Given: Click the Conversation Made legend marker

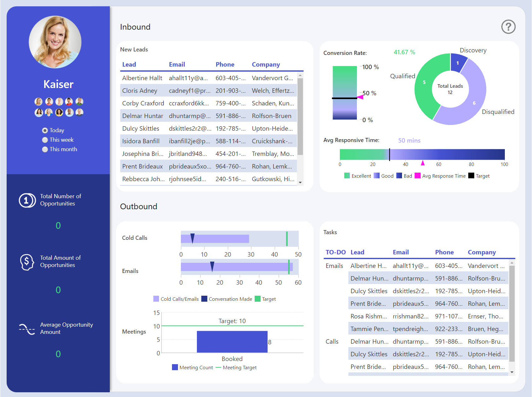Looking at the screenshot, I should [204, 299].
